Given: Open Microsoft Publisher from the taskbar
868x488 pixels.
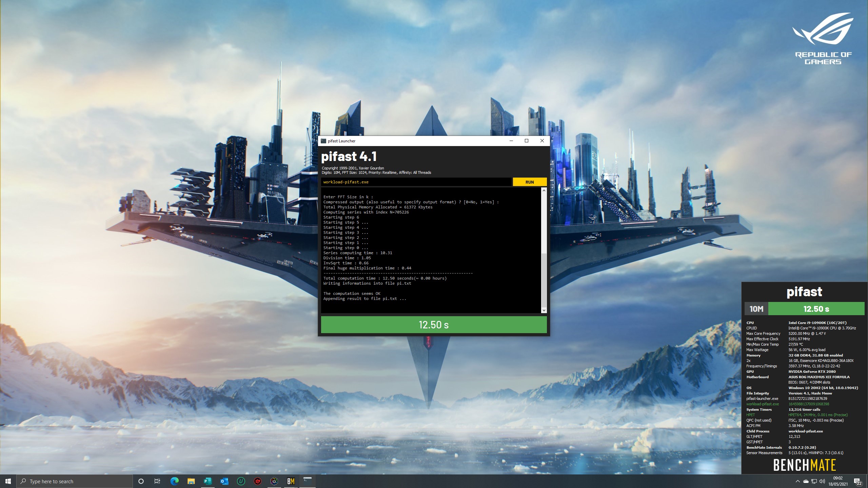Looking at the screenshot, I should [208, 481].
